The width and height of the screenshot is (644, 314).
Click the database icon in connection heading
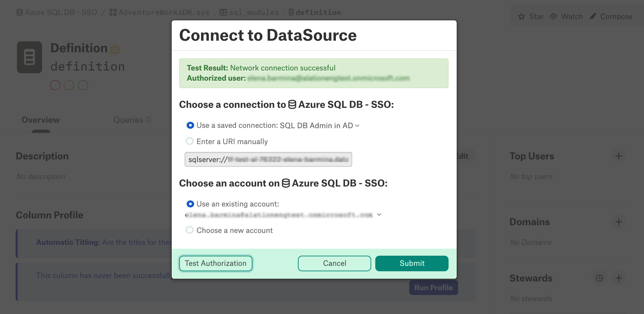(292, 104)
